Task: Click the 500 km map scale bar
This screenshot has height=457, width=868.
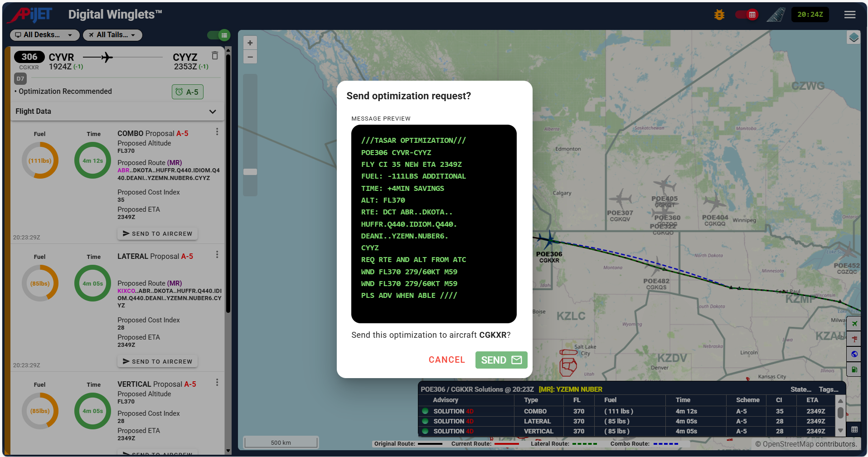Action: [x=281, y=442]
